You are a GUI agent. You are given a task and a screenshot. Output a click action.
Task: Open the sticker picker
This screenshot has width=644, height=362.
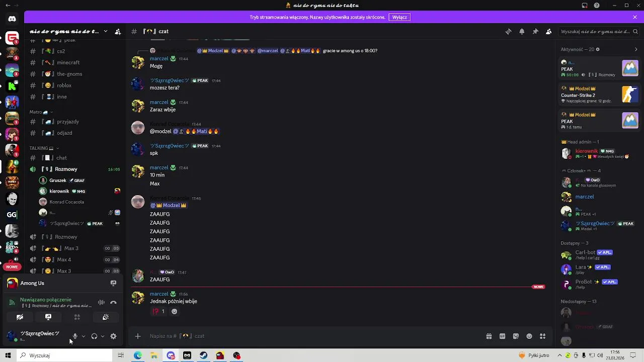coord(516,336)
